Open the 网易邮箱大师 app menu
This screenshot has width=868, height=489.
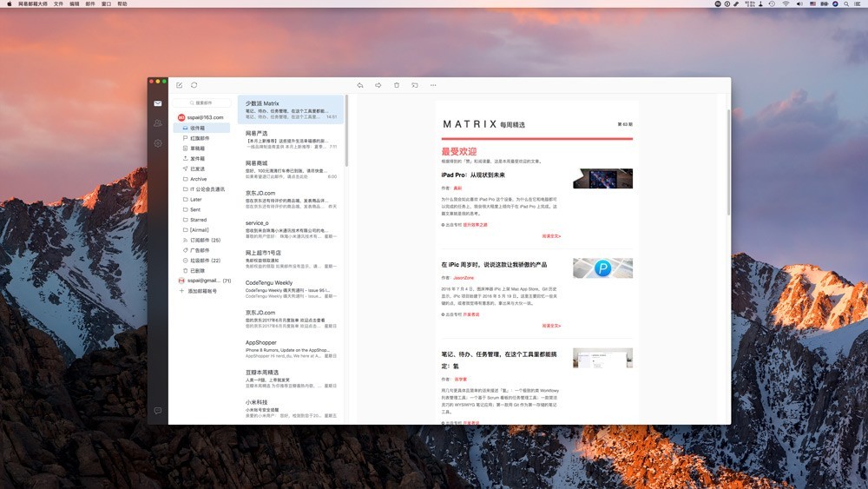33,3
